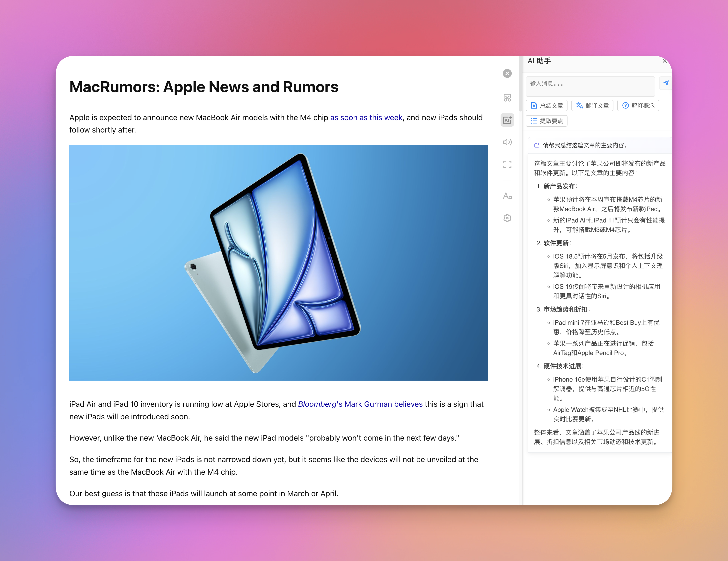Click the 提取要点 extract points button
This screenshot has height=561, width=728.
pyautogui.click(x=547, y=121)
